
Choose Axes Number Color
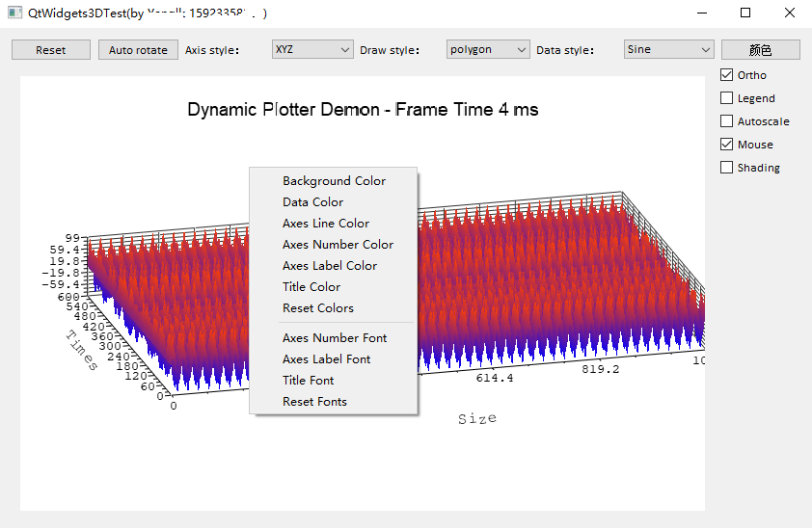click(334, 245)
